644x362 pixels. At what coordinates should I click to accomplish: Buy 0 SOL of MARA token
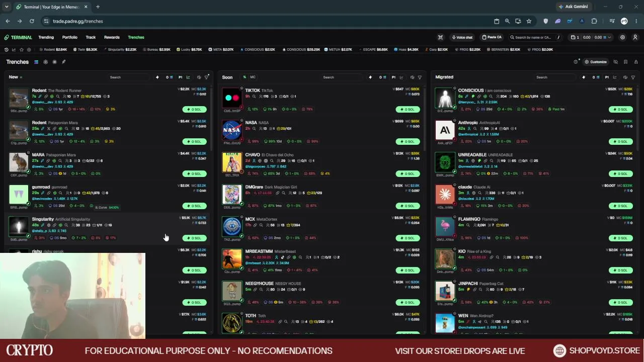coord(195,173)
